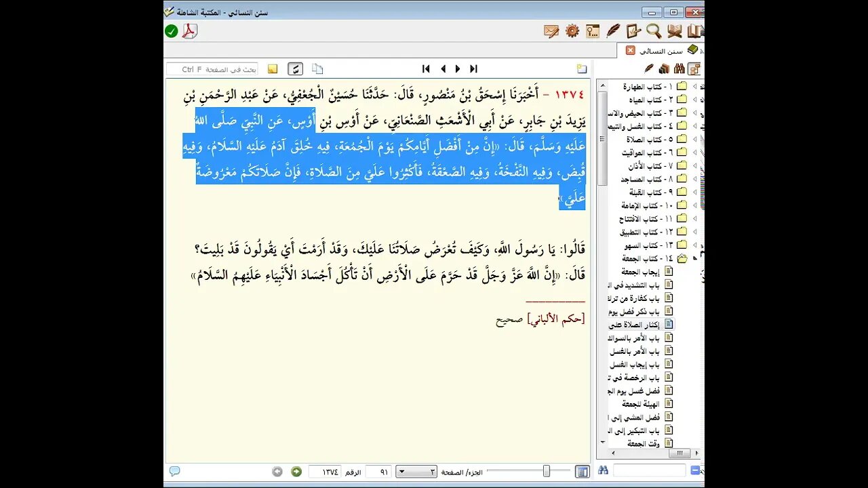Image resolution: width=868 pixels, height=488 pixels.
Task: Go to previous page arrow
Action: 443,68
